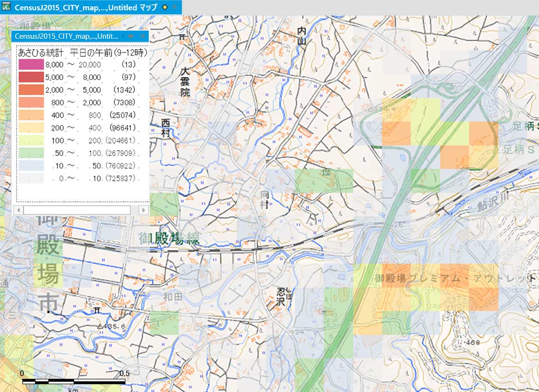The width and height of the screenshot is (539, 392).
Task: Select the 400～800 light orange legend swatch
Action: click(x=31, y=115)
